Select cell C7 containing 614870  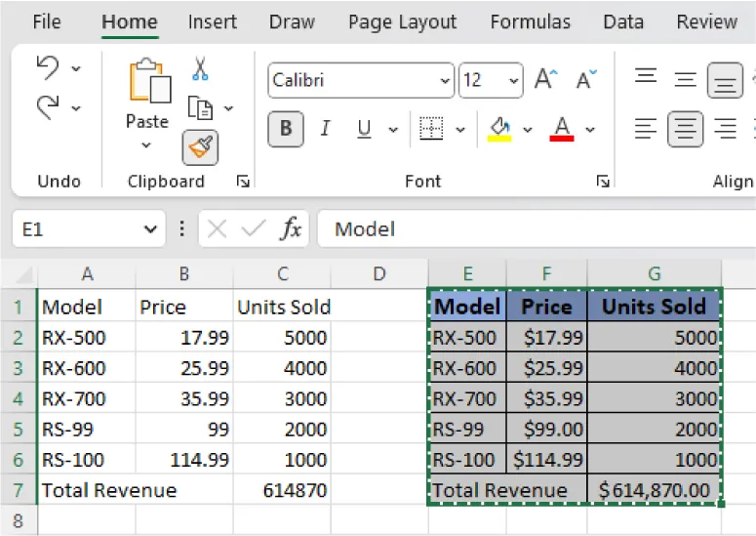click(282, 490)
